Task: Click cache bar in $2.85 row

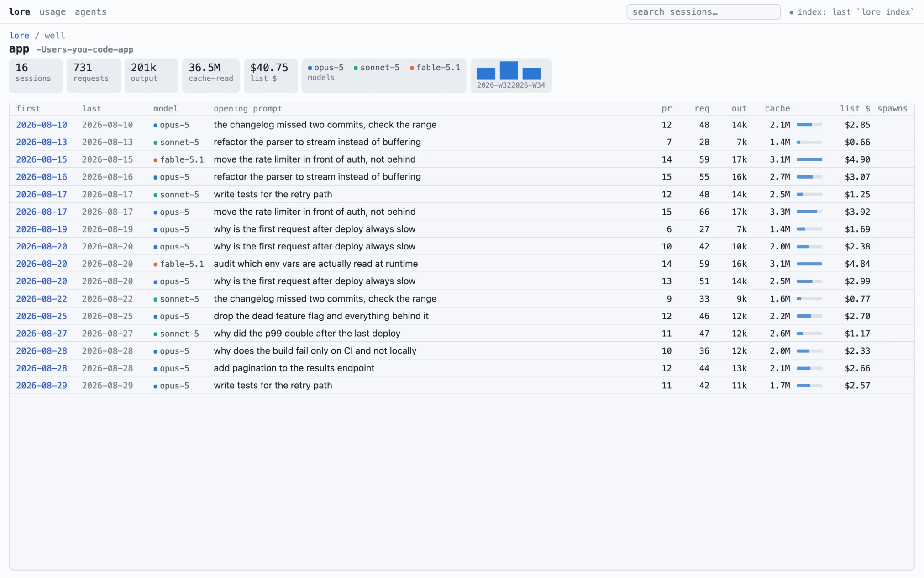Action: (809, 125)
